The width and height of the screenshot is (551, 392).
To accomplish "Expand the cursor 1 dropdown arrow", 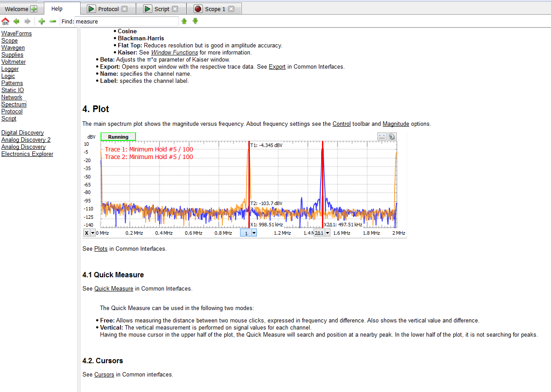I will pos(254,233).
